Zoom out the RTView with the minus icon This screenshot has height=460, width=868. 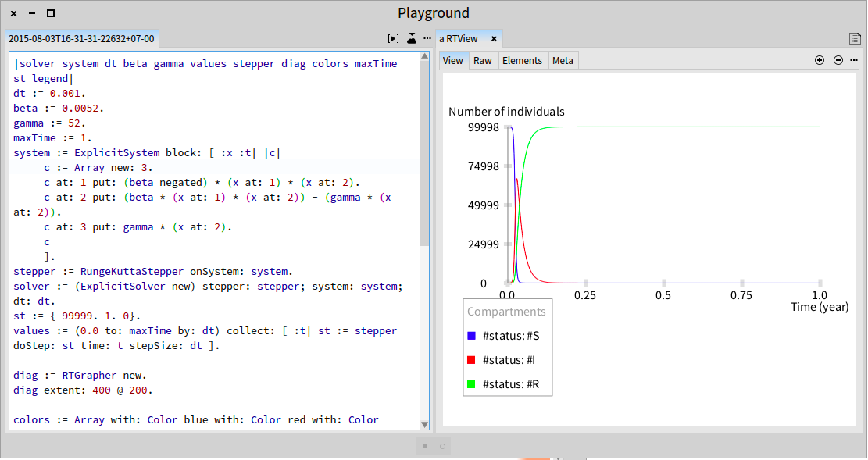838,60
